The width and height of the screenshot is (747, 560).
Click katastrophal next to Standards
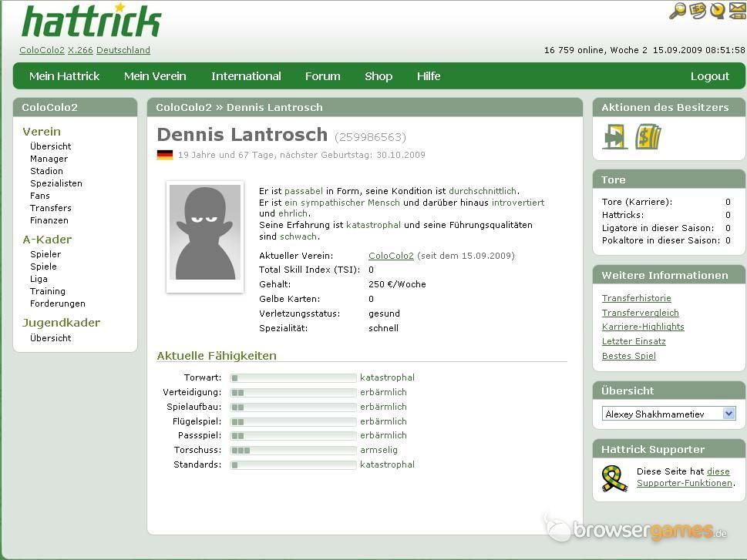[x=387, y=464]
